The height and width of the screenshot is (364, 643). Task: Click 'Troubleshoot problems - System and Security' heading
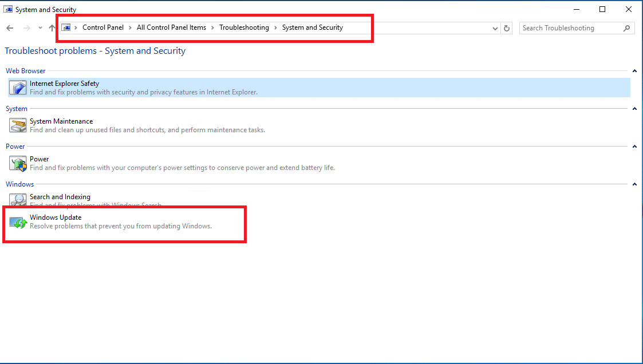click(x=95, y=51)
